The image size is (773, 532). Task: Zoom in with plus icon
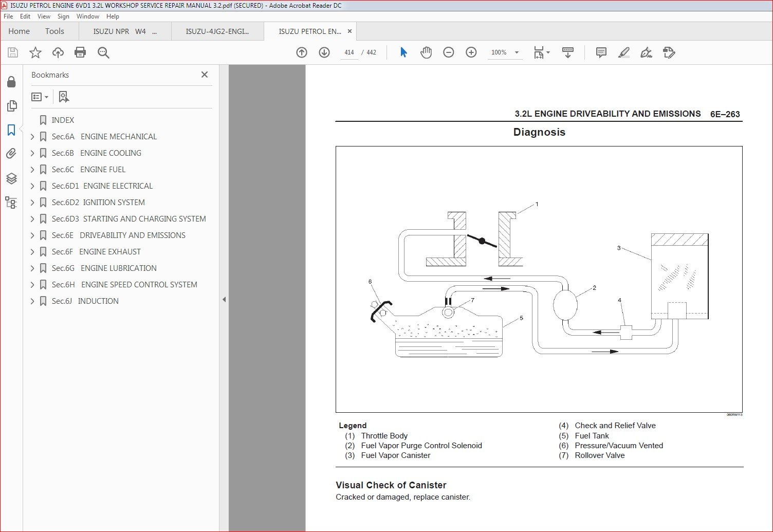point(471,52)
